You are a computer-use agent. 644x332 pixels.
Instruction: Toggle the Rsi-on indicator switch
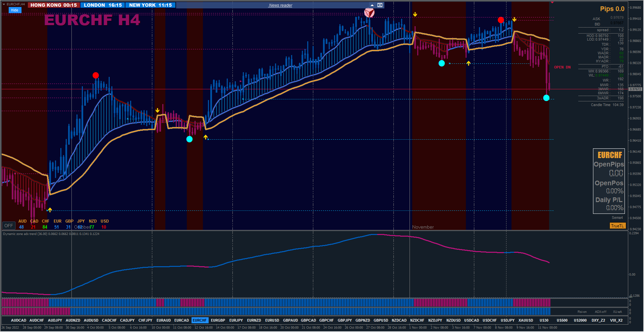click(x=582, y=312)
